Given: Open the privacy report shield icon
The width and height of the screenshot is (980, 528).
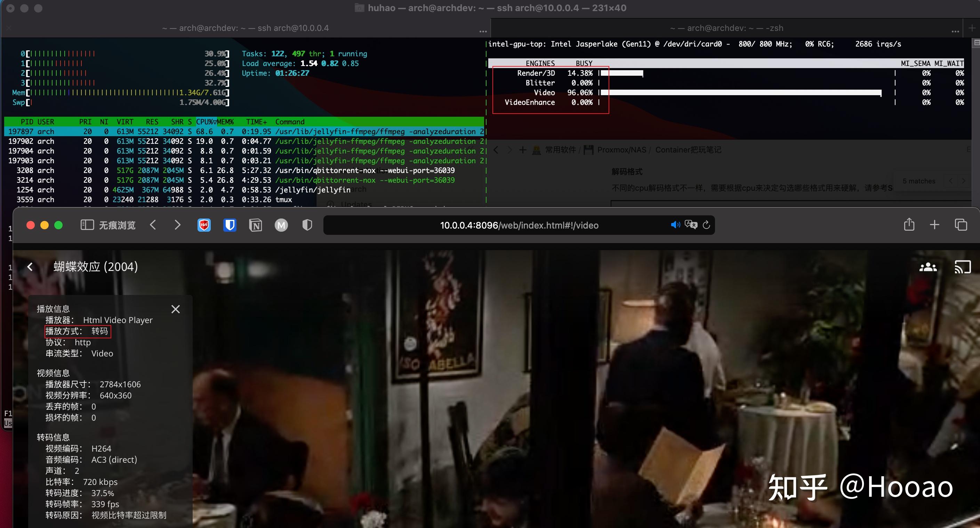Looking at the screenshot, I should 307,225.
